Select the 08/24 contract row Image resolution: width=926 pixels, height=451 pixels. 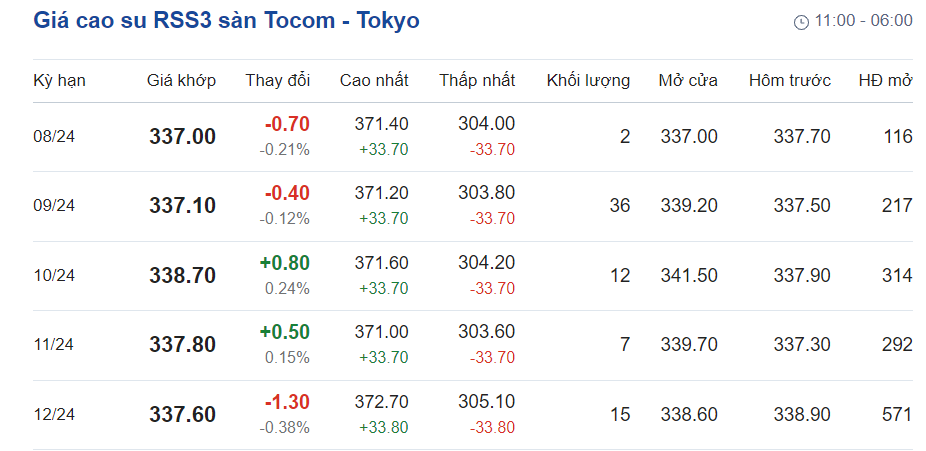click(54, 137)
